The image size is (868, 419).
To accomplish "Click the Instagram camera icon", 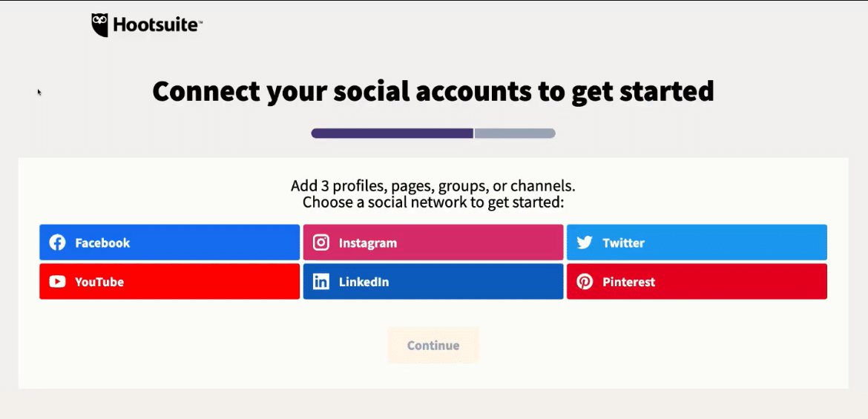I will (321, 243).
